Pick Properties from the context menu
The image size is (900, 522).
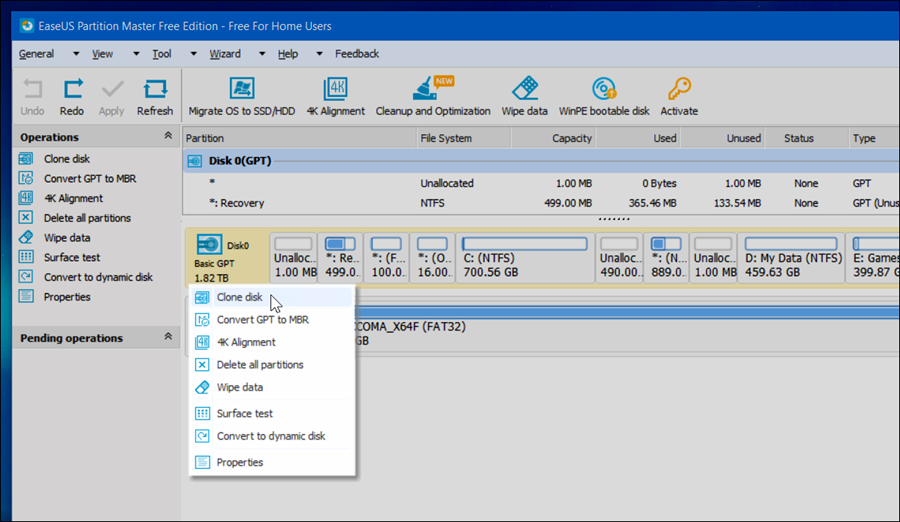[x=240, y=462]
